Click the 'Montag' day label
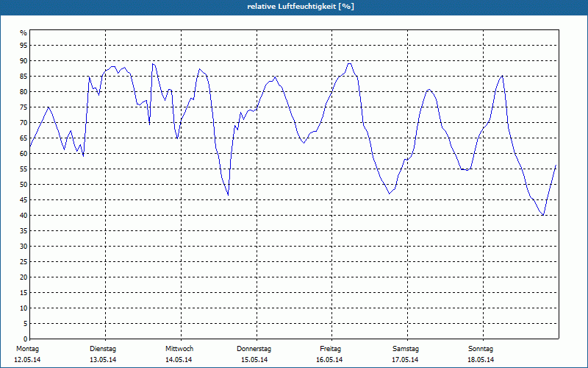This screenshot has height=368, width=588. click(27, 349)
